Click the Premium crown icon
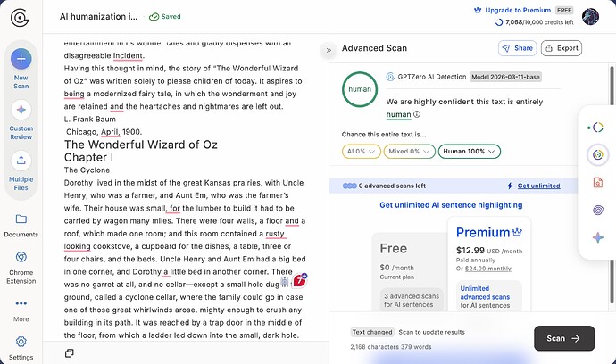The image size is (616, 364). [517, 232]
